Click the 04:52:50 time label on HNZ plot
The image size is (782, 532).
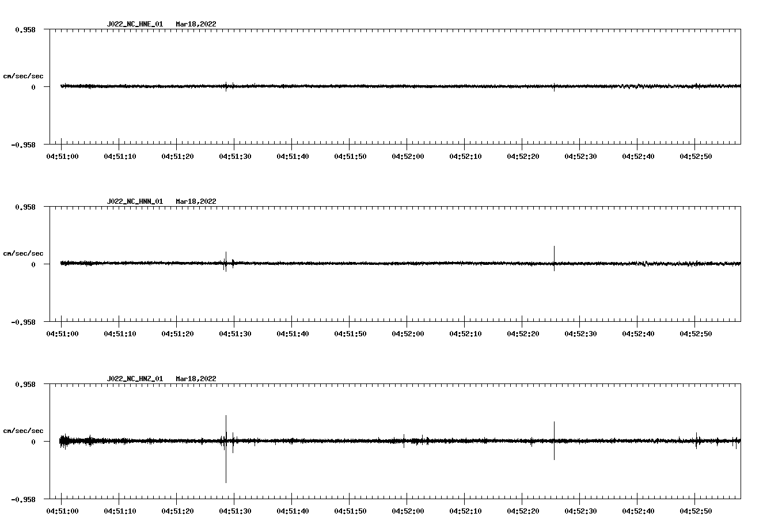(x=696, y=511)
